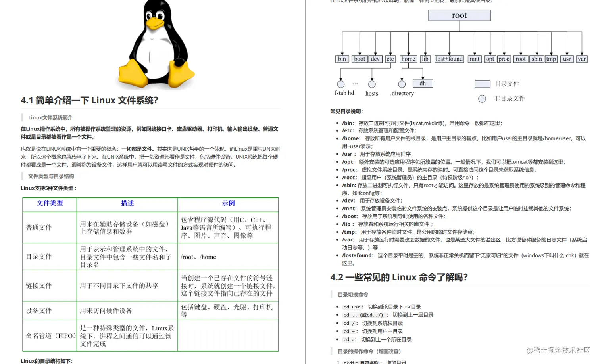
Task: Click the etc directory box
Action: coord(390,59)
